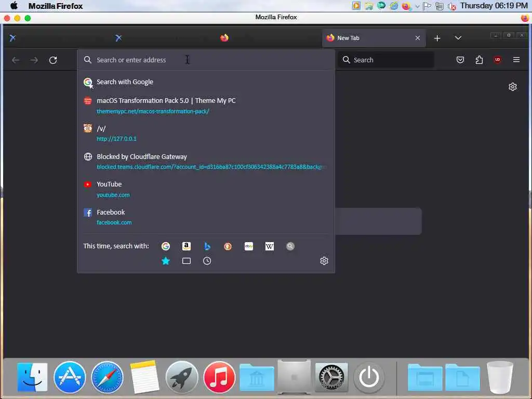The width and height of the screenshot is (532, 399).
Task: Open the Apple menu in menu bar
Action: coord(14,6)
